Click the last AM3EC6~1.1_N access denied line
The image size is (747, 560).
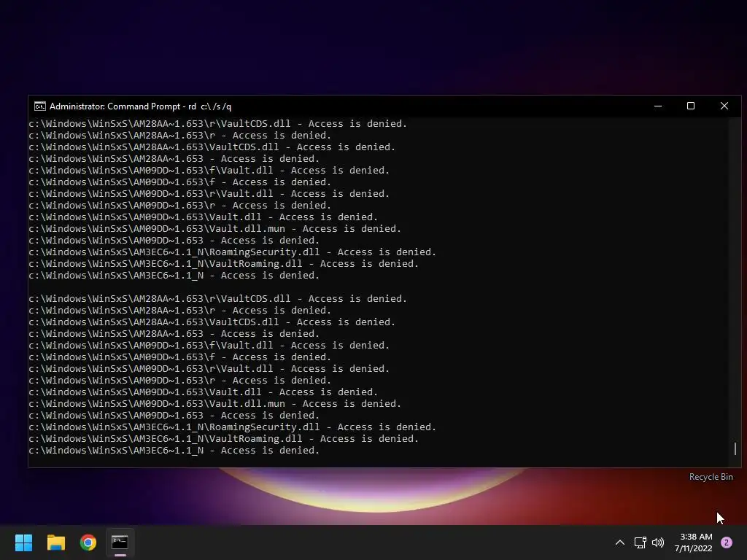coord(174,450)
